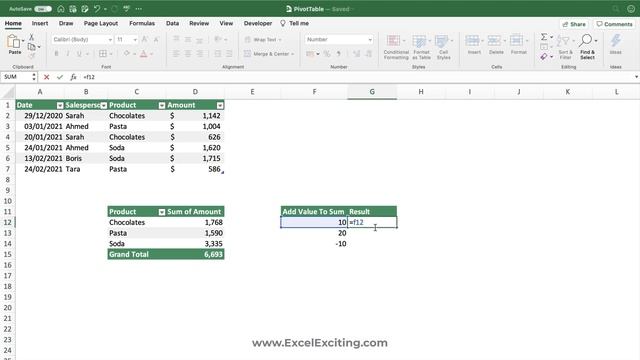Select row 12 header

point(8,222)
